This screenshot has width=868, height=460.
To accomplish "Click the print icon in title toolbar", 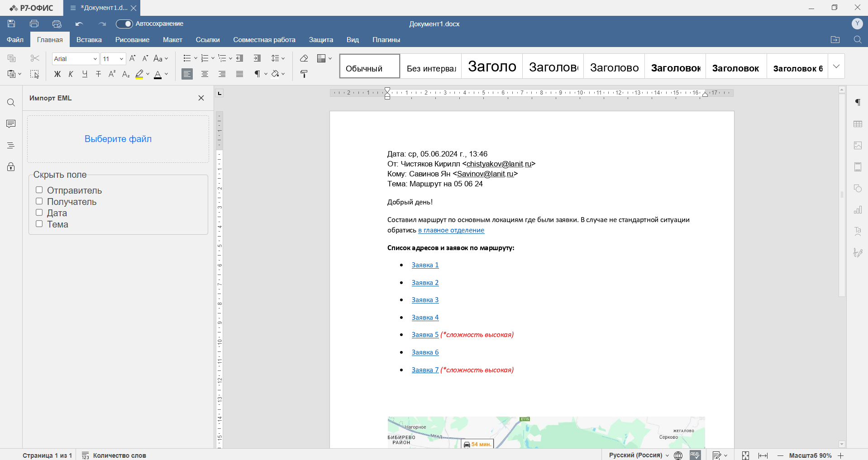I will [34, 24].
